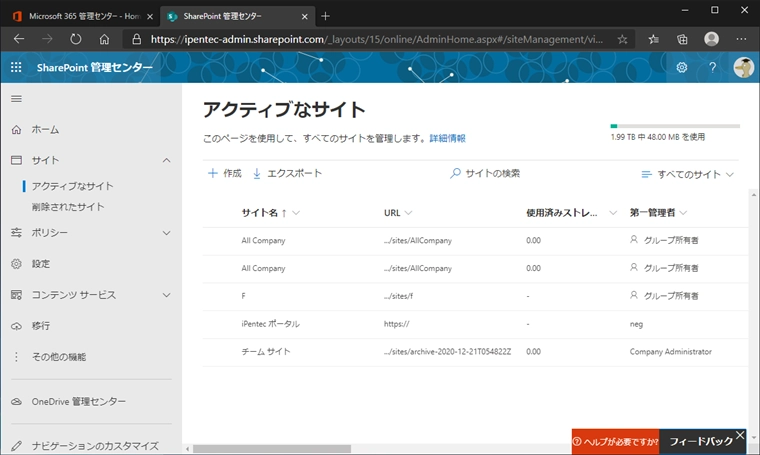Expand the ポリシー section chevron
The height and width of the screenshot is (455, 760).
[166, 233]
